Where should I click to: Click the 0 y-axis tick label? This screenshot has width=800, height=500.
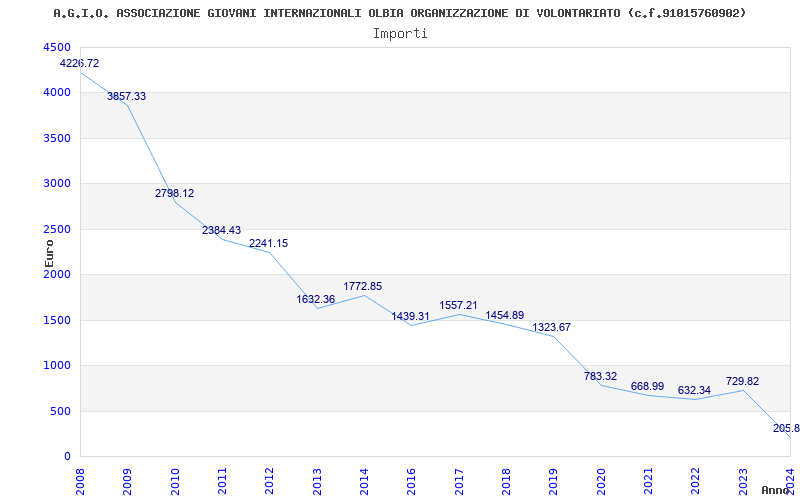click(67, 456)
